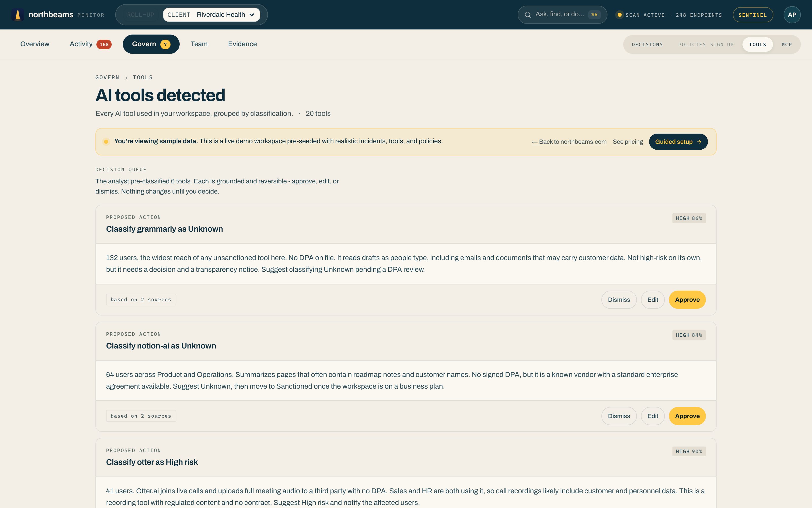The width and height of the screenshot is (812, 508).
Task: Click the GOVERN breadcrumb link
Action: tap(107, 77)
